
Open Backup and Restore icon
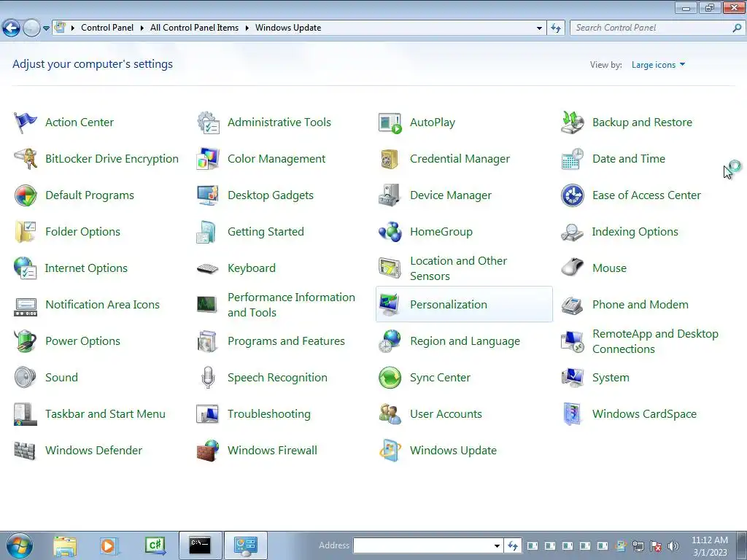572,122
